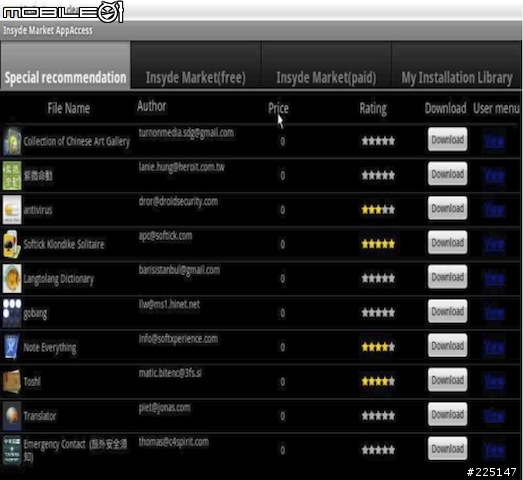
Task: Download Collection of Chinese Art Gallery
Action: click(447, 139)
